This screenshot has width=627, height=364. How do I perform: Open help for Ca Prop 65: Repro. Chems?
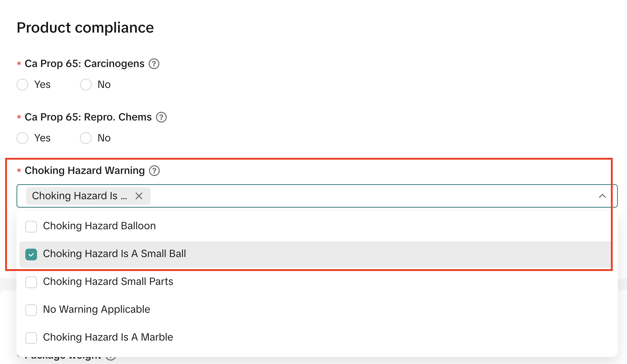pos(161,117)
